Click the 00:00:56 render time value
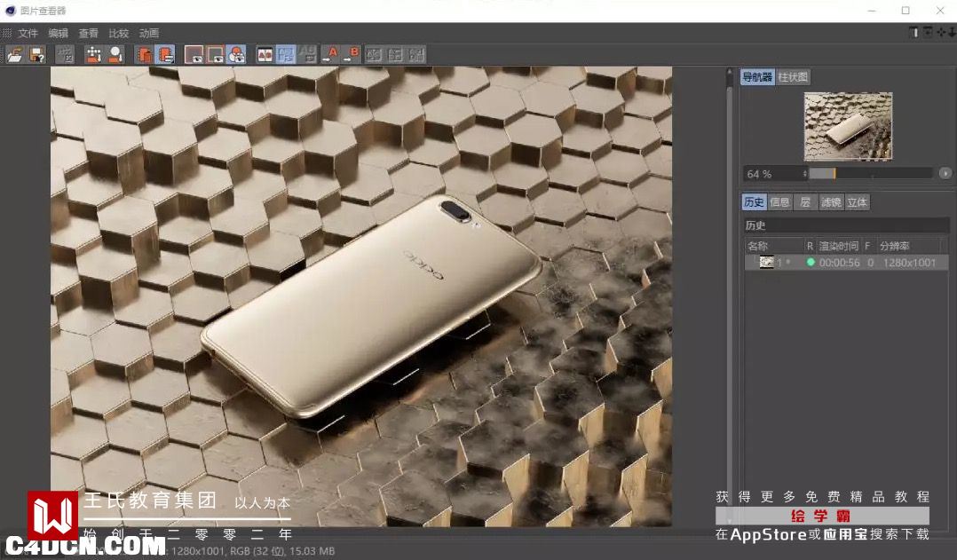 (839, 263)
